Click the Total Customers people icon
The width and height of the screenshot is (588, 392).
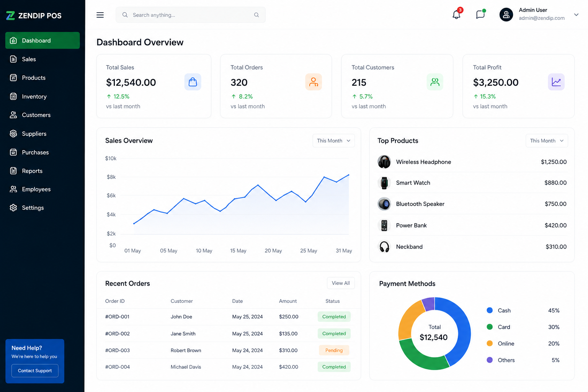point(435,82)
